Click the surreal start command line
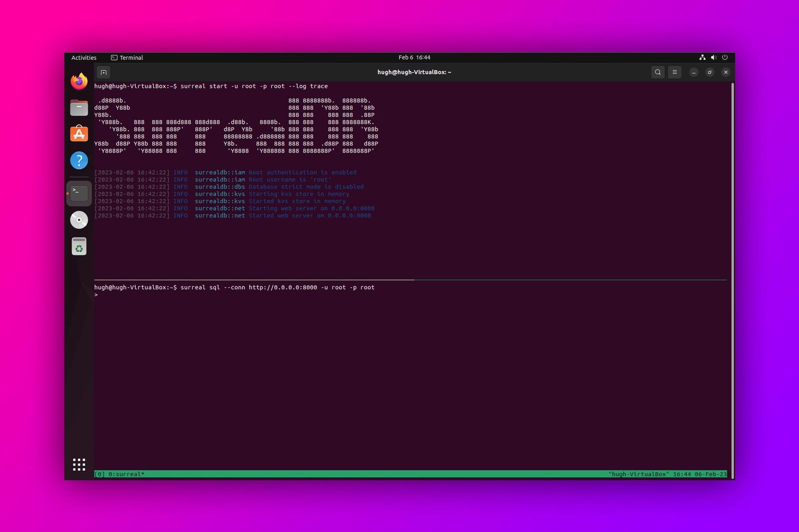The height and width of the screenshot is (532, 799). (211, 86)
